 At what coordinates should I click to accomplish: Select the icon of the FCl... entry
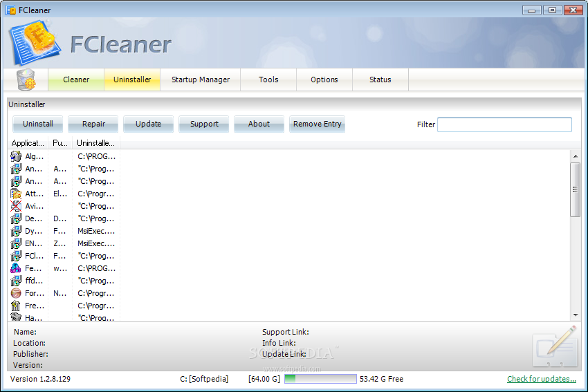point(16,256)
